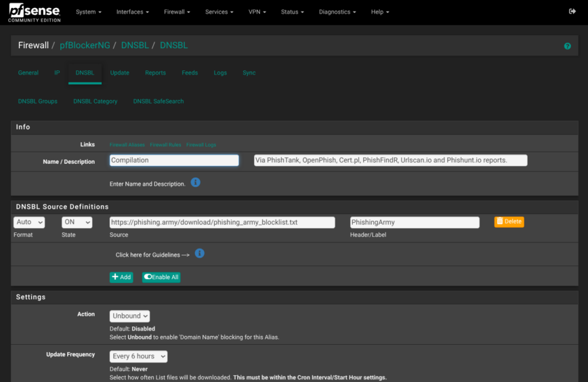
Task: Expand the State dropdown set to ON
Action: (x=77, y=222)
